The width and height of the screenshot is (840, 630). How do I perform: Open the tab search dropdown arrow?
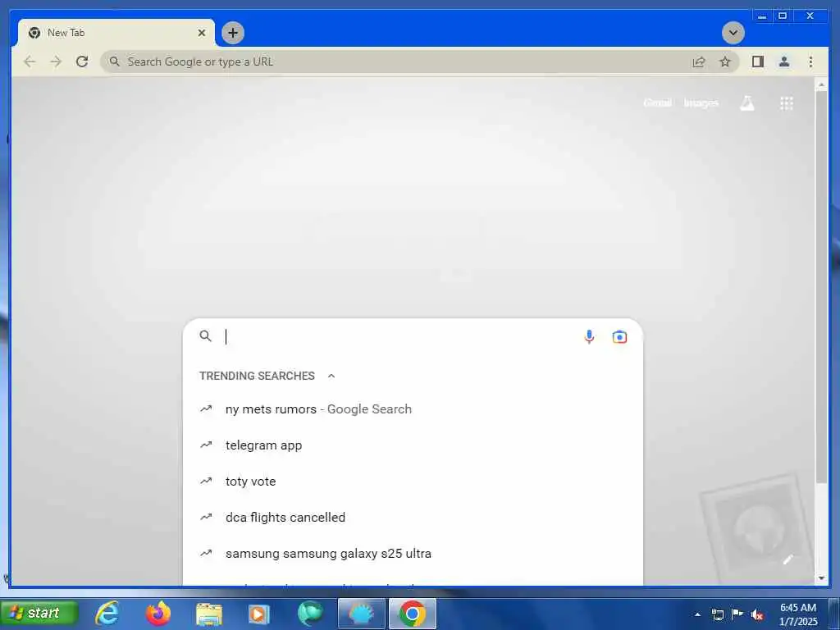click(x=733, y=33)
